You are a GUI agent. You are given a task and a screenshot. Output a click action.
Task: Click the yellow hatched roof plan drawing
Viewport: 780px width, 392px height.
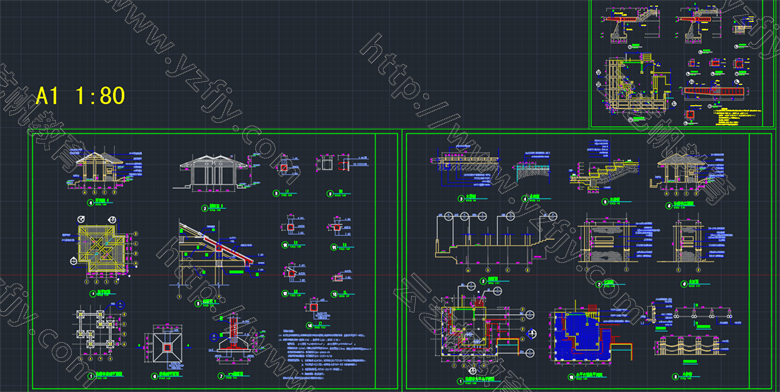pos(101,249)
